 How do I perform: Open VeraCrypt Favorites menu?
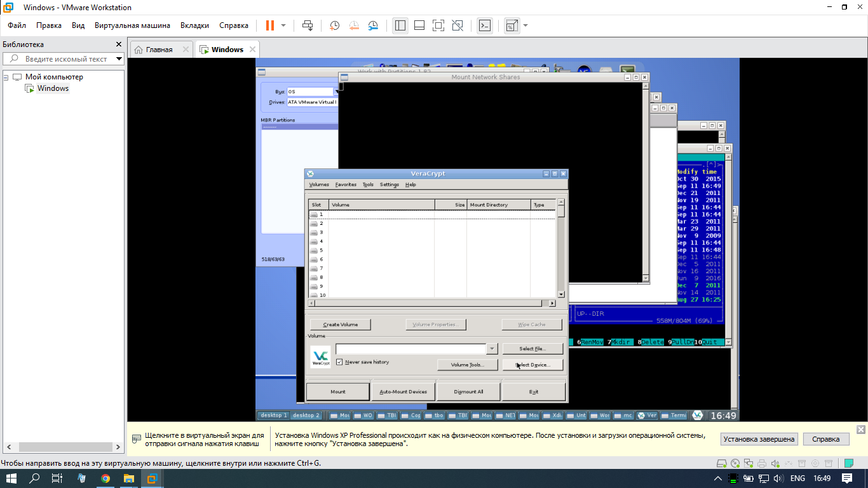coord(346,185)
